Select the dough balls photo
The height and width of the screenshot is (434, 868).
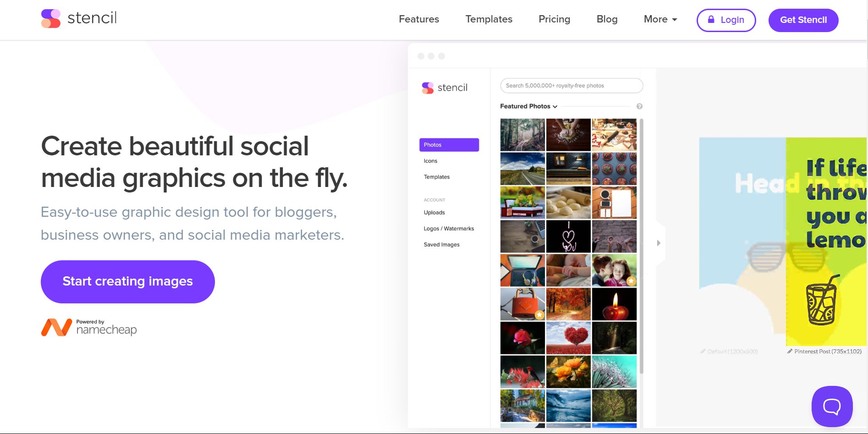(568, 203)
